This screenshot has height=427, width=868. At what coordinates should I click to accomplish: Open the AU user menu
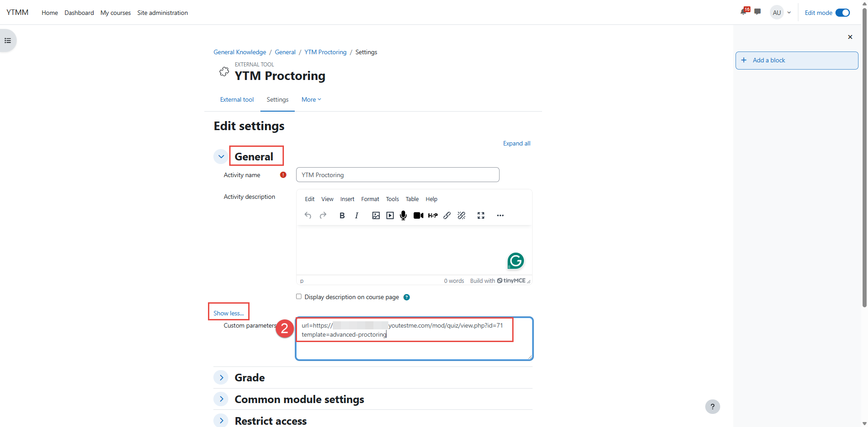(781, 13)
